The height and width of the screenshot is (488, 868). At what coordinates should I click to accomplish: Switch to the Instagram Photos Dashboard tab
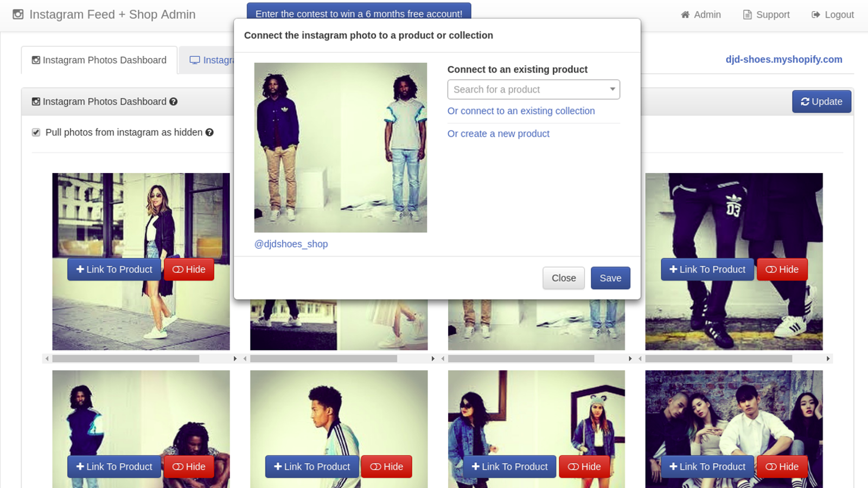99,60
